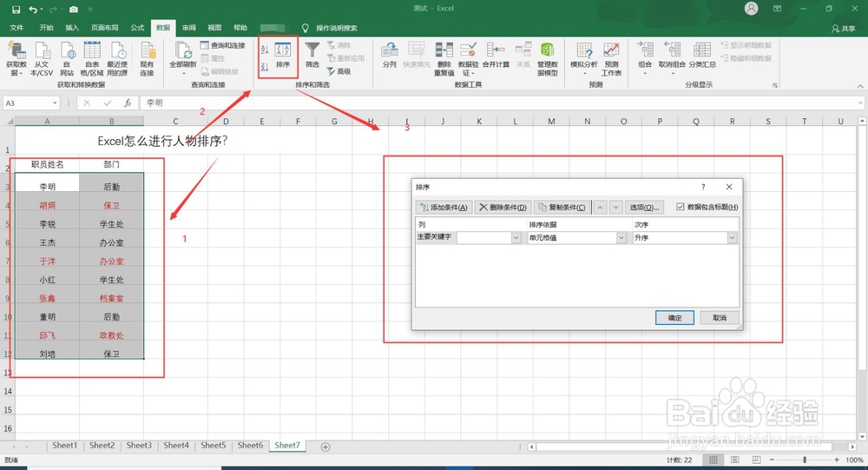
Task: Click 删除条件 button in sort dialog
Action: click(503, 208)
